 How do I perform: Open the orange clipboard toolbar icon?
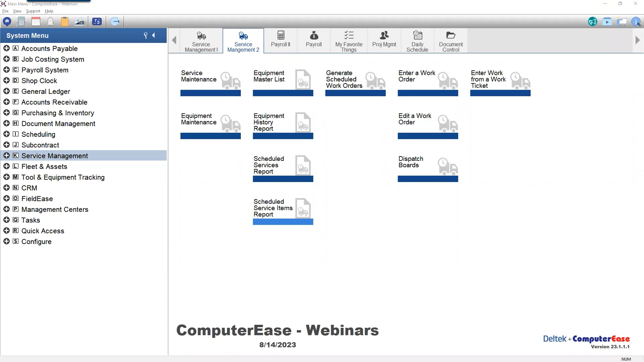65,21
